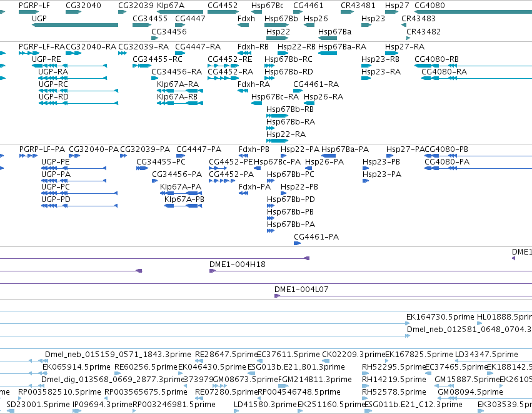Select the UGP-PE protein label
Screen dimensions: 532x414
coord(56,162)
